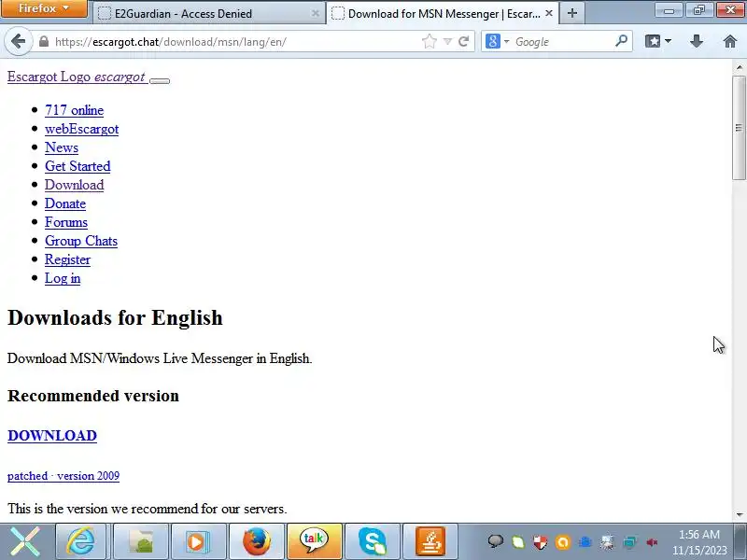Open the bookmarks menu star-list icon

point(653,41)
